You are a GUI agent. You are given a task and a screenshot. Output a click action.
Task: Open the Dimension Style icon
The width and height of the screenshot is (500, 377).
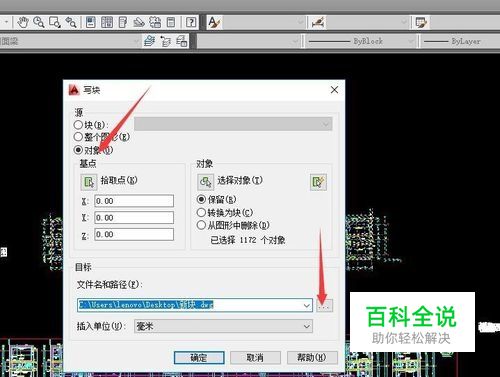[x=318, y=22]
